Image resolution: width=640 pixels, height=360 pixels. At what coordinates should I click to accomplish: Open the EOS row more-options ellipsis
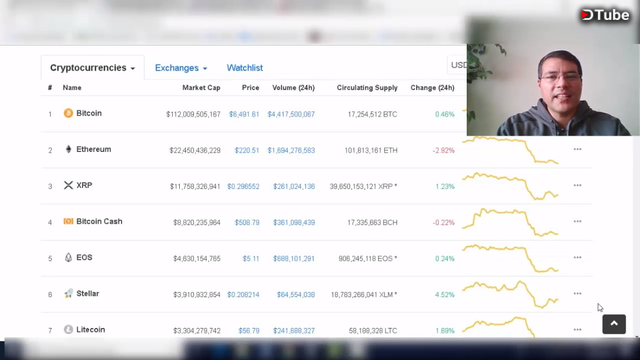577,258
